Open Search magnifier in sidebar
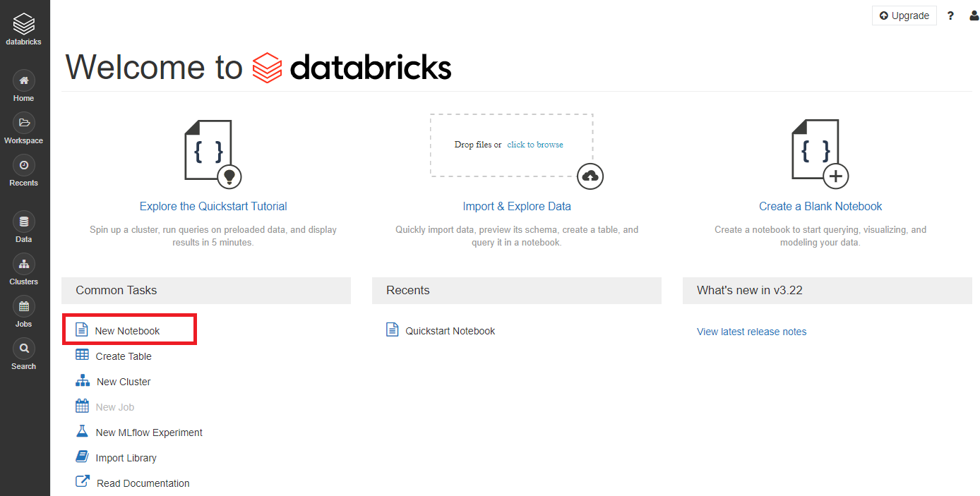The image size is (980, 496). [x=23, y=349]
